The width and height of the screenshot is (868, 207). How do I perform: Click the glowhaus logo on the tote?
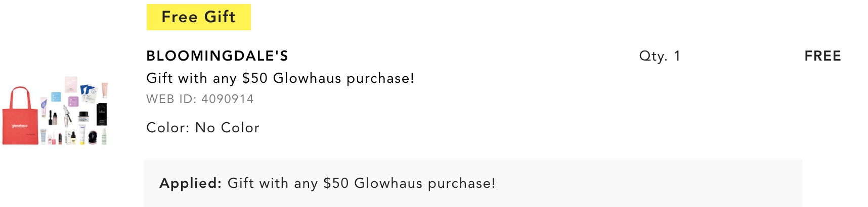tap(19, 126)
